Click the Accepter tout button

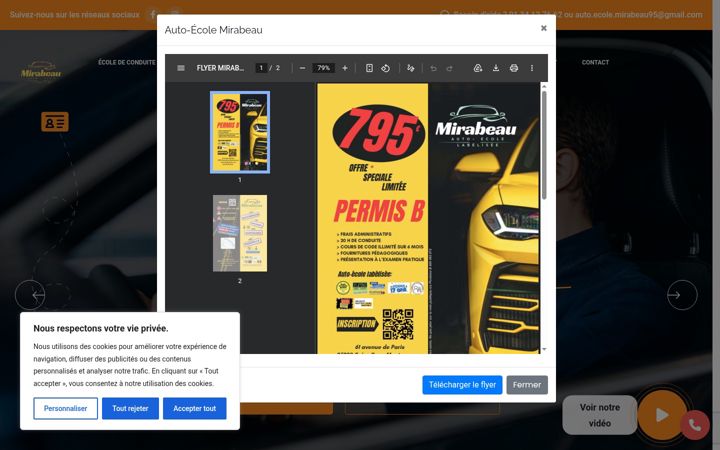[195, 408]
